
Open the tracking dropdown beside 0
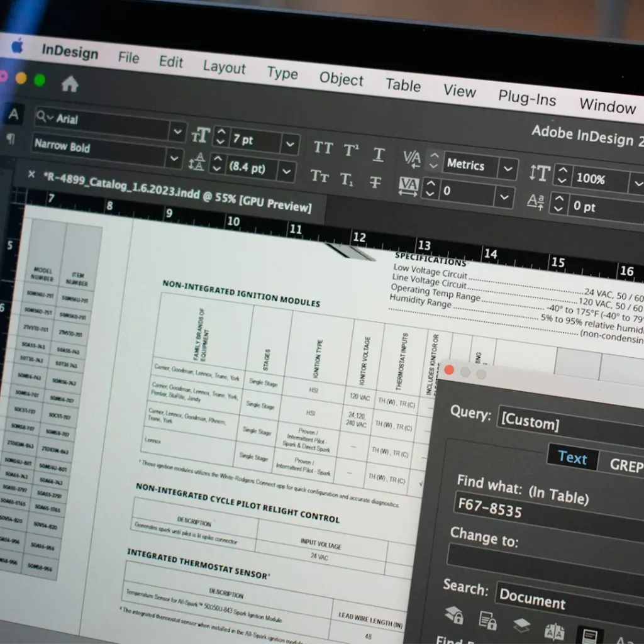point(504,197)
